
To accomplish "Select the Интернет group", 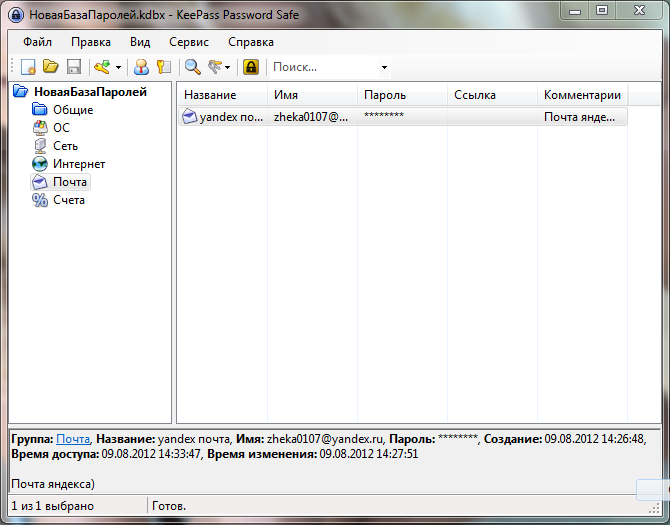I will click(x=79, y=164).
